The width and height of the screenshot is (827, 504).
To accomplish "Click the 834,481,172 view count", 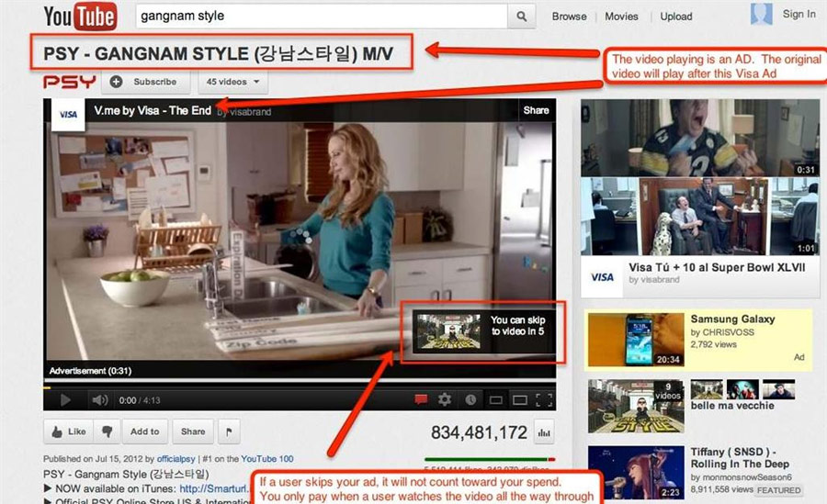I will [x=479, y=432].
